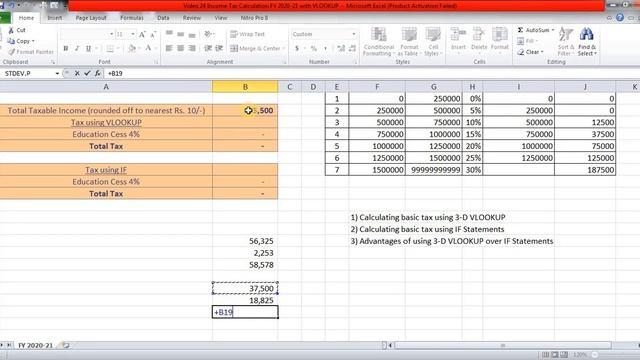Screen dimensions: 640x360
Task: Switch to Normal view in status bar
Action: click(545, 355)
